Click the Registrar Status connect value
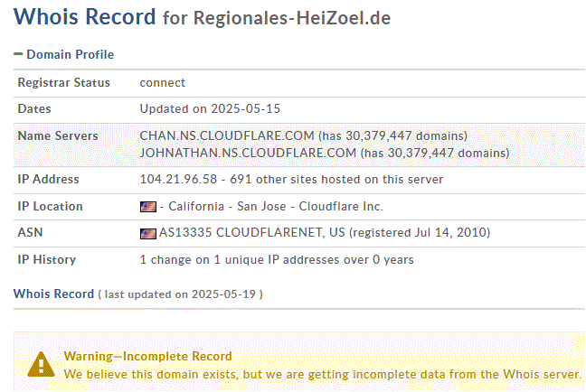 [162, 82]
